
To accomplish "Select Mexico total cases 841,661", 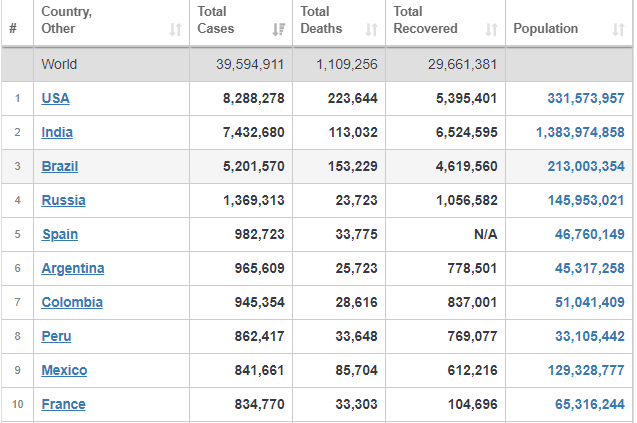I will [259, 371].
